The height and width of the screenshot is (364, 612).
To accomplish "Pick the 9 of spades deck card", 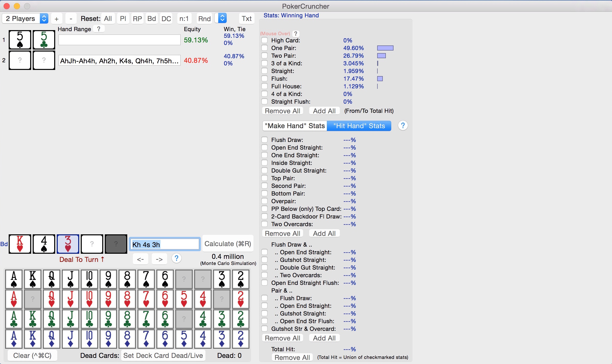I will [x=108, y=279].
